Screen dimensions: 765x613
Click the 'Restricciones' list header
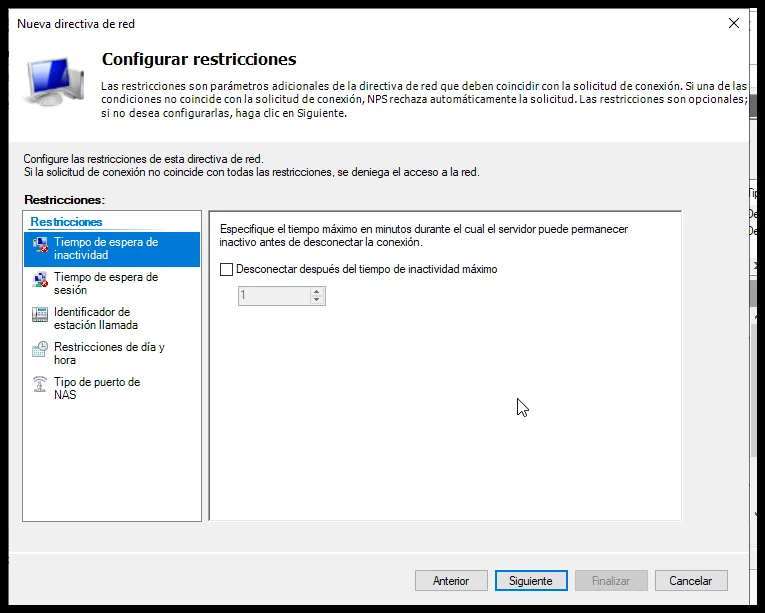coord(66,222)
